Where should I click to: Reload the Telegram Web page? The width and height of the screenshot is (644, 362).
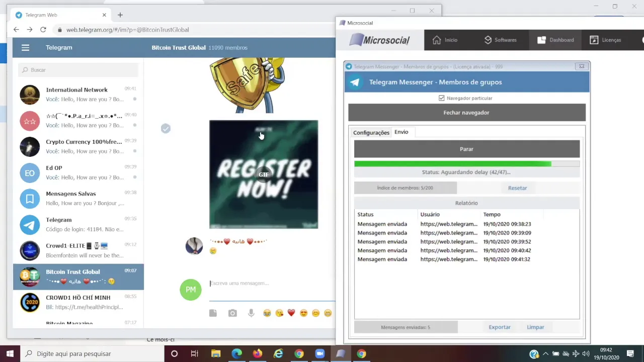pyautogui.click(x=43, y=30)
